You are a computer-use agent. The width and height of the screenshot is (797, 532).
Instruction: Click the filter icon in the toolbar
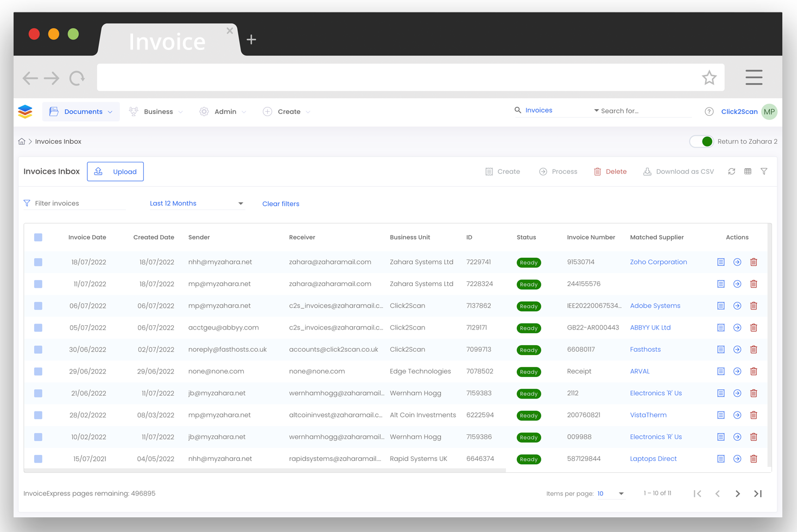(x=764, y=171)
